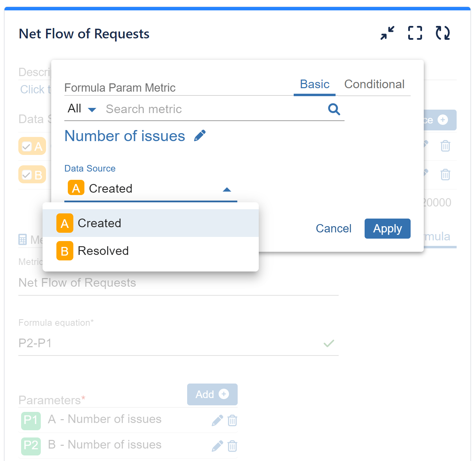Open the All metric category dropdown
476x461 pixels.
pos(81,109)
